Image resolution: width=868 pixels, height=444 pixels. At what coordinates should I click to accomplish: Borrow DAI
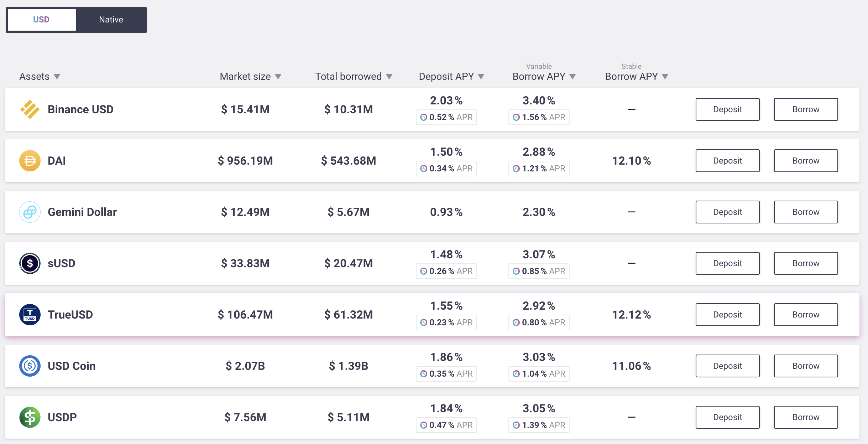[806, 161]
